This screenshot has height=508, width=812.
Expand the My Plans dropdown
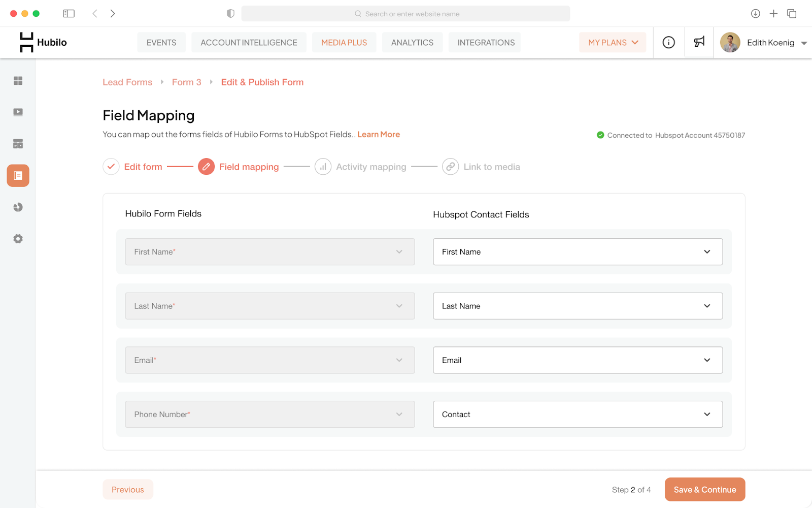613,43
